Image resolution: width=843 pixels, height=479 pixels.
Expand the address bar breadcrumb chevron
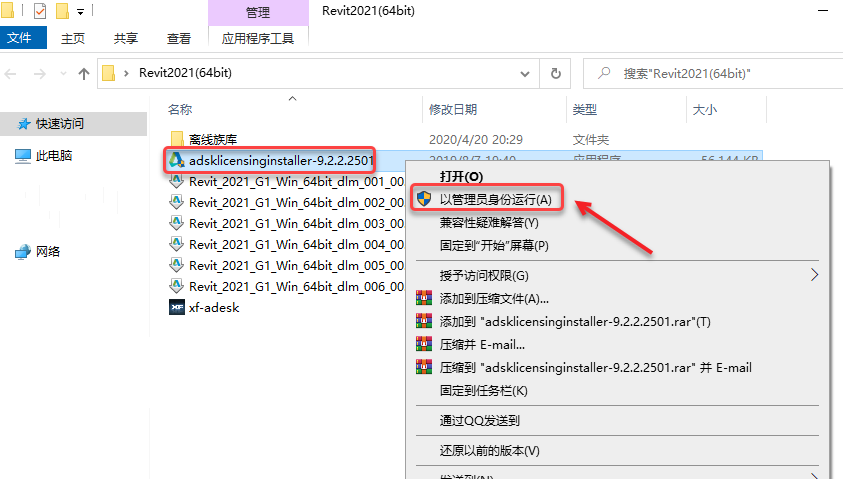coord(126,73)
